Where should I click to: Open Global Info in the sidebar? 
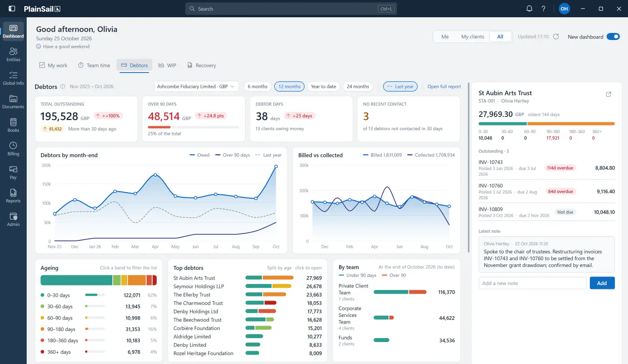[13, 78]
